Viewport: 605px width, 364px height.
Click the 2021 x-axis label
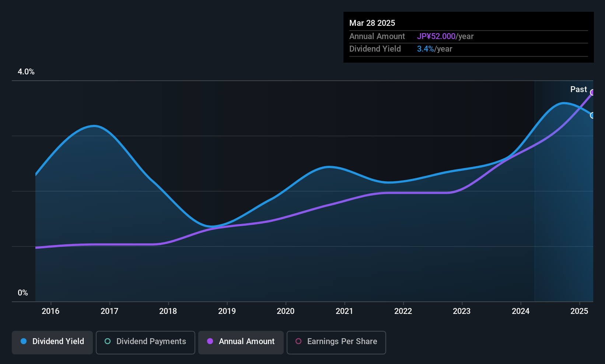345,311
